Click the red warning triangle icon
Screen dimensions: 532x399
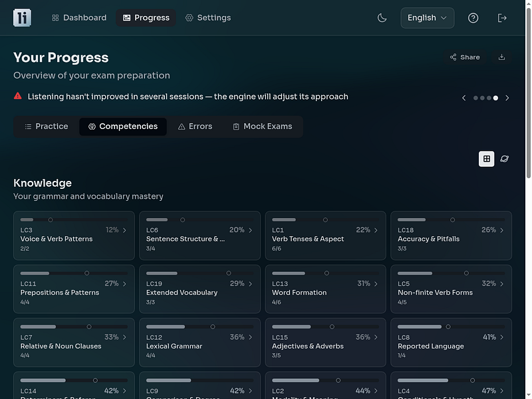(x=18, y=96)
